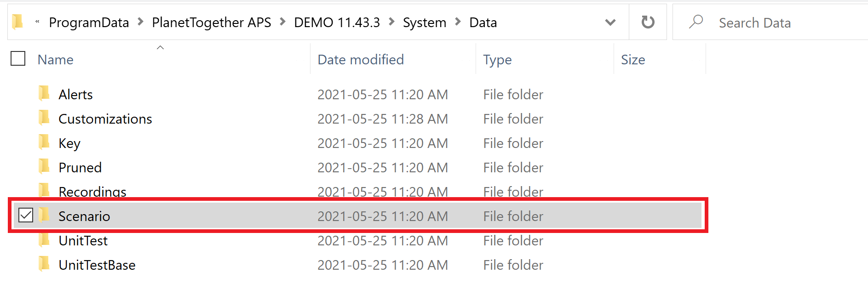Navigate to ProgramData via breadcrumb

point(89,22)
